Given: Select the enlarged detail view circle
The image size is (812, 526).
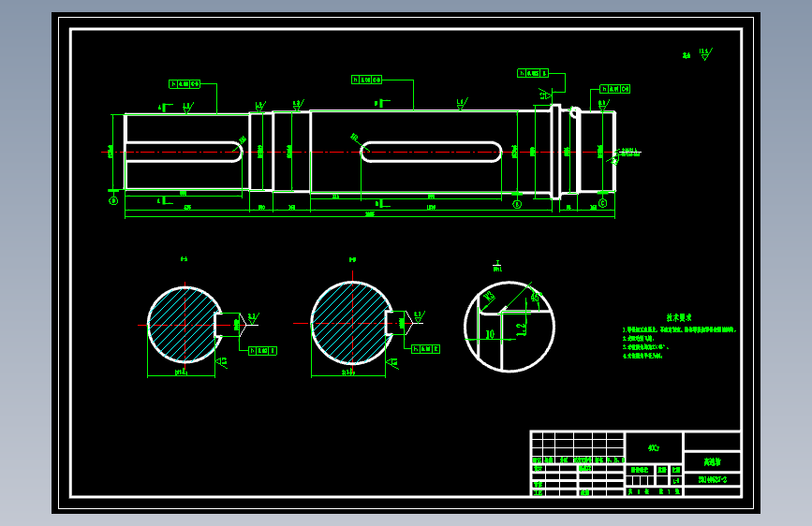Looking at the screenshot, I should pyautogui.click(x=509, y=327).
